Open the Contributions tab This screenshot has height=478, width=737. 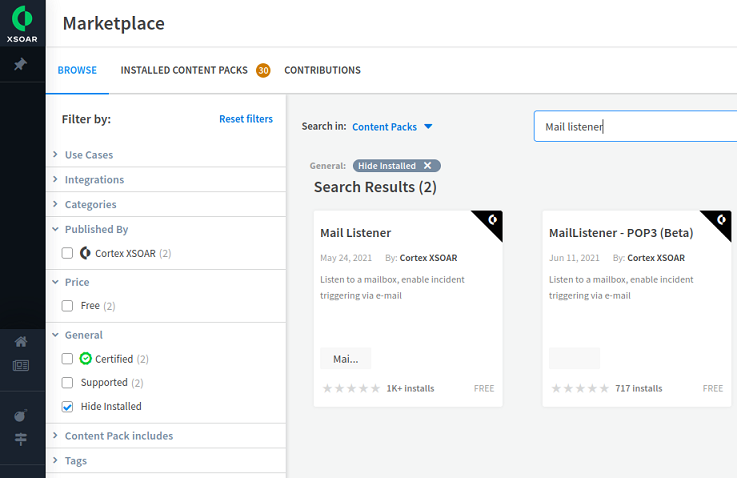click(x=322, y=71)
